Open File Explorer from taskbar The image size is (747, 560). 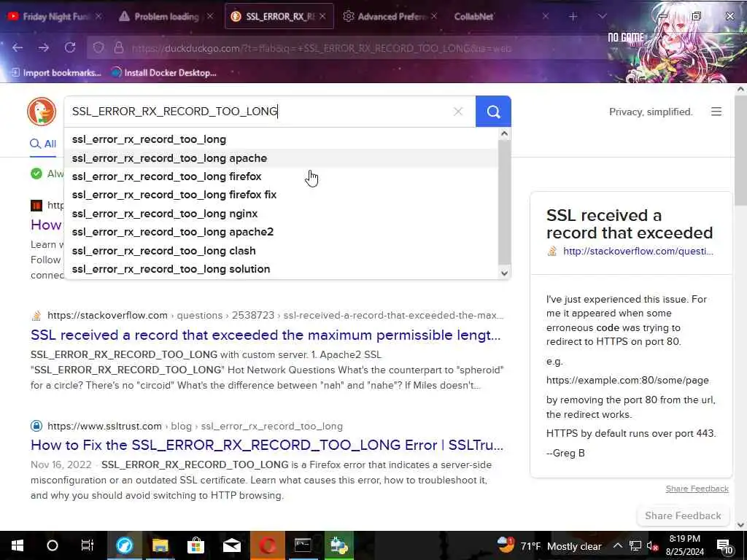(160, 545)
